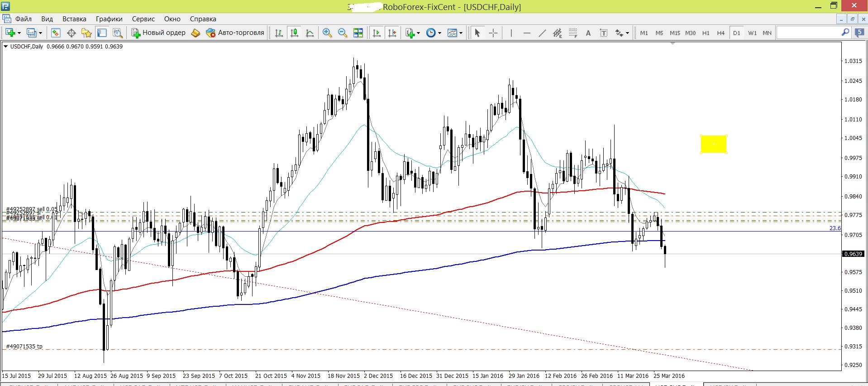868x386 pixels.
Task: Open the Strategy Tester icon
Action: 118,33
